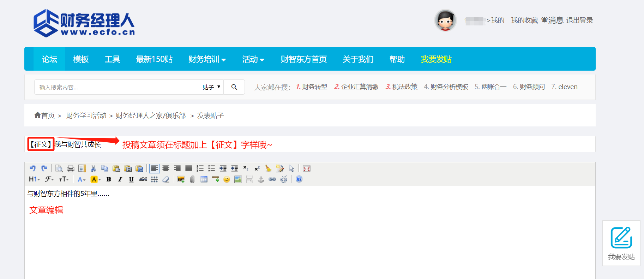Click the search content input field
The width and height of the screenshot is (644, 279).
pos(116,87)
